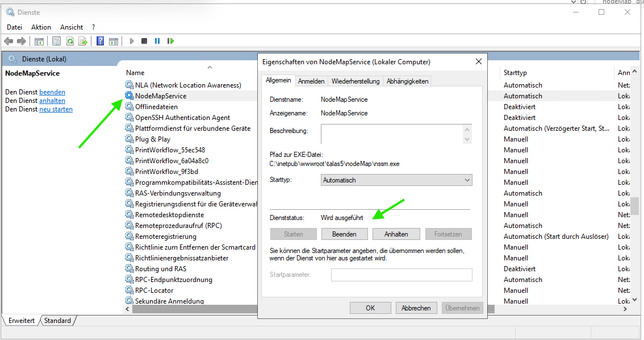Click the Stop Service toolbar icon

click(x=144, y=41)
